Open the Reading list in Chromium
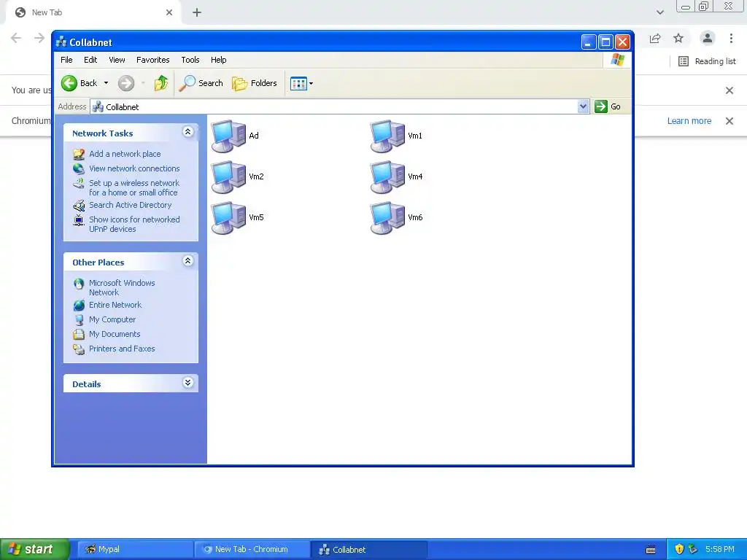The image size is (747, 560). (x=707, y=61)
